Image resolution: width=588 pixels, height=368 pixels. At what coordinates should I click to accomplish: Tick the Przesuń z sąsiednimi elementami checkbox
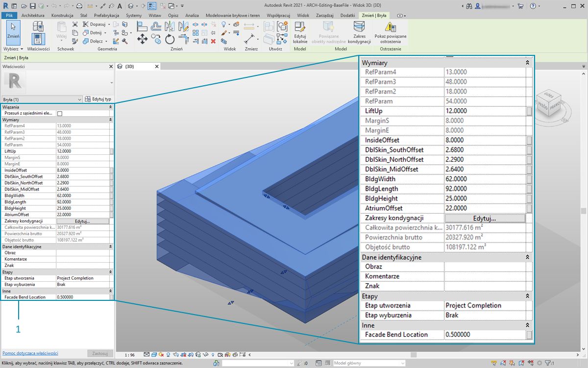(60, 113)
